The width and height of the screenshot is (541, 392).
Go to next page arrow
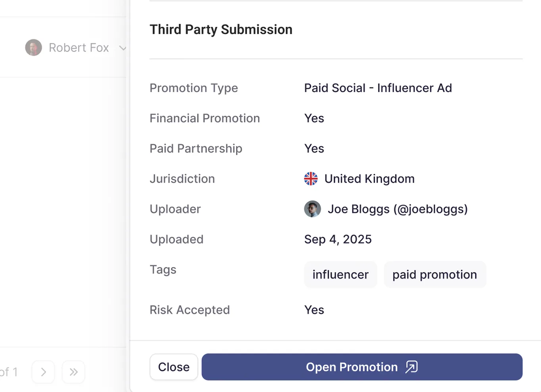click(x=43, y=372)
